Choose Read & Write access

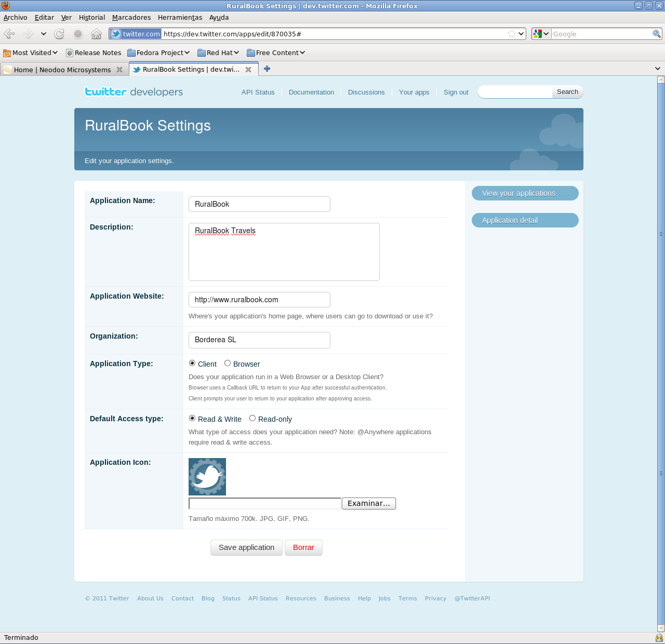[192, 418]
